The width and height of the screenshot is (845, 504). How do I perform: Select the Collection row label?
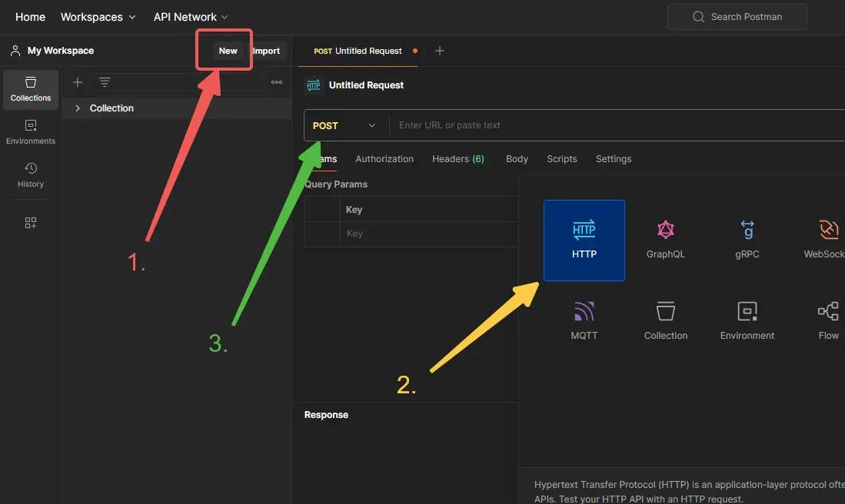tap(111, 108)
